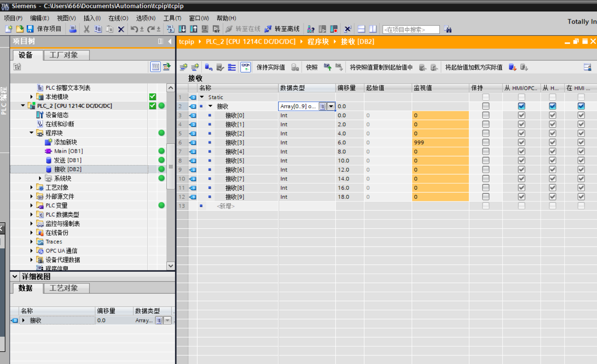
Task: Click the New project icon
Action: [9, 29]
